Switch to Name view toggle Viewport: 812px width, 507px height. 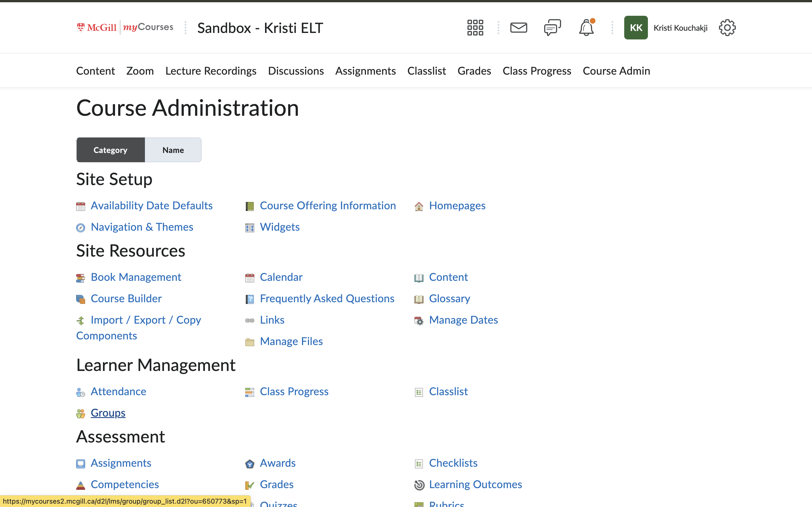tap(173, 150)
